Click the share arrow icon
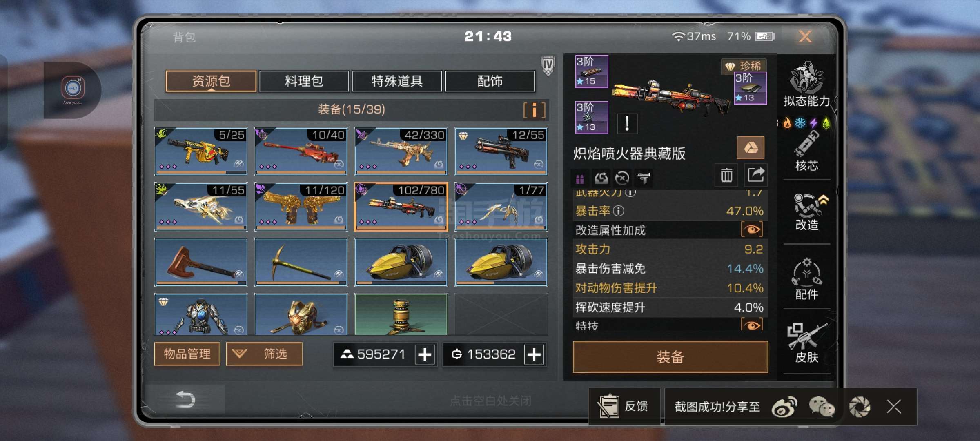Screen dimensions: 980x441 (755, 176)
